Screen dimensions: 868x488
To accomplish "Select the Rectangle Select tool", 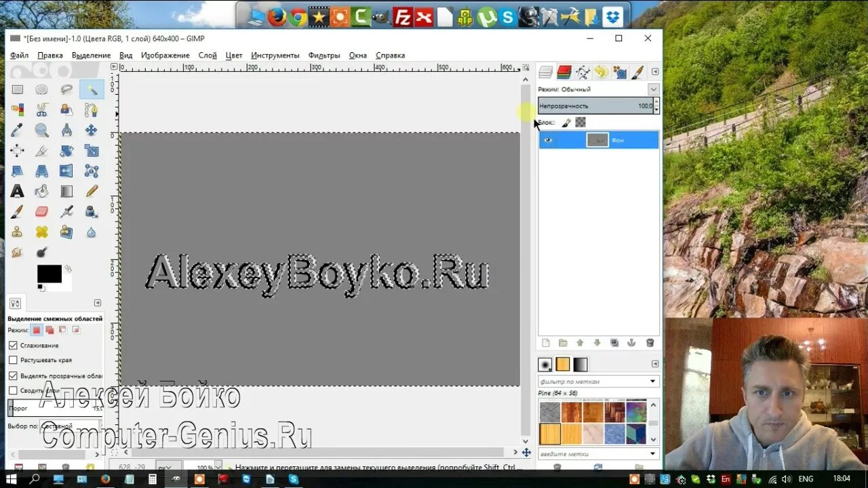I will click(x=18, y=89).
